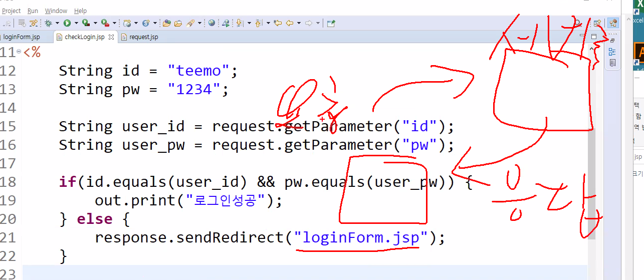644x280 pixels.
Task: Run the project with green play icon
Action: (67, 23)
